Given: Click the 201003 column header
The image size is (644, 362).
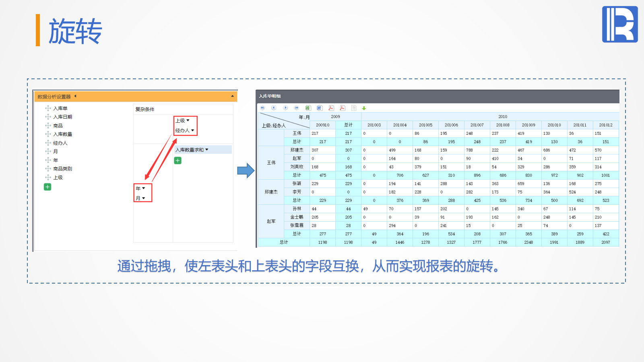Looking at the screenshot, I should [x=374, y=125].
